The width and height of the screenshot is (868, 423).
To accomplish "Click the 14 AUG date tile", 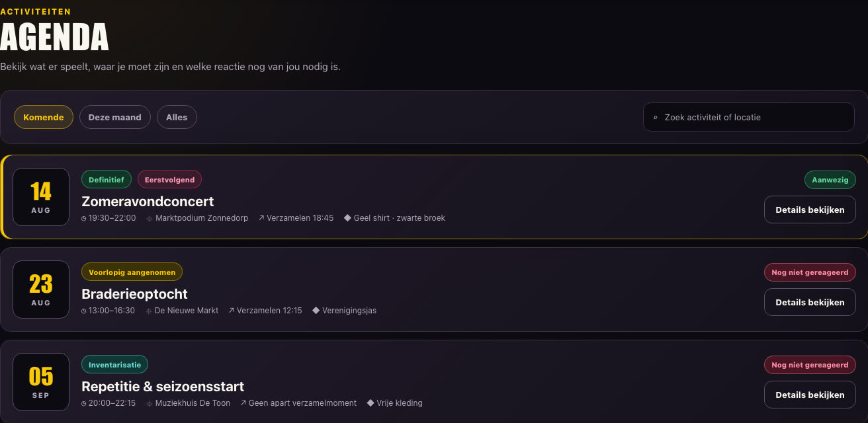I will [x=41, y=197].
